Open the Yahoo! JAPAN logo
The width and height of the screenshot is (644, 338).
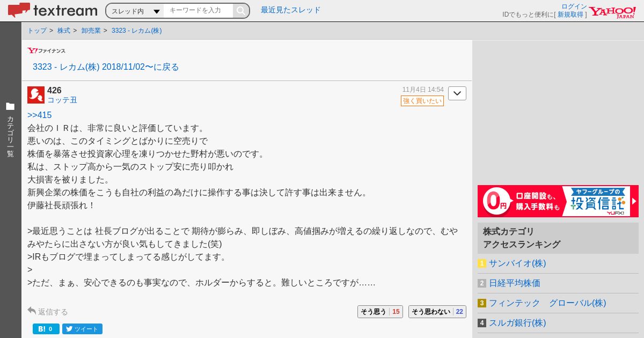(x=612, y=12)
